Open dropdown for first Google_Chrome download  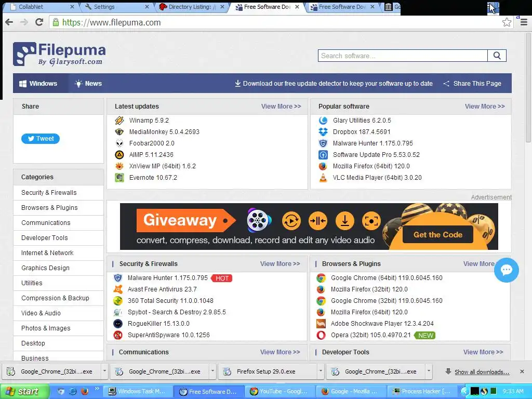(x=104, y=371)
